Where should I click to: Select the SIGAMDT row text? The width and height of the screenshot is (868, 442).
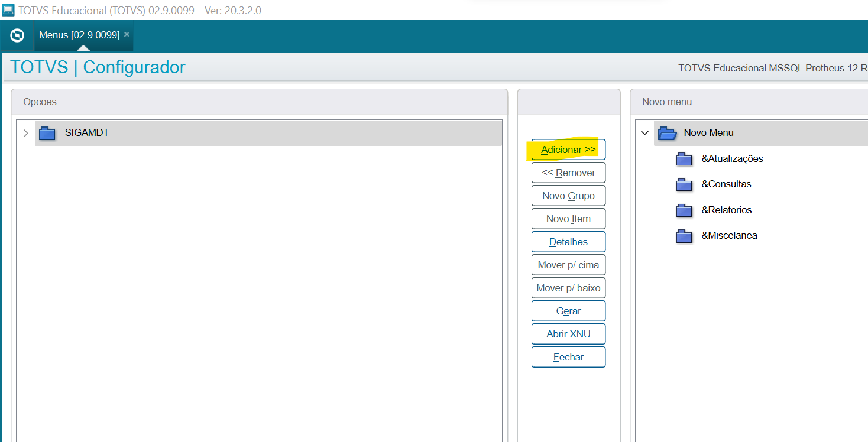87,133
